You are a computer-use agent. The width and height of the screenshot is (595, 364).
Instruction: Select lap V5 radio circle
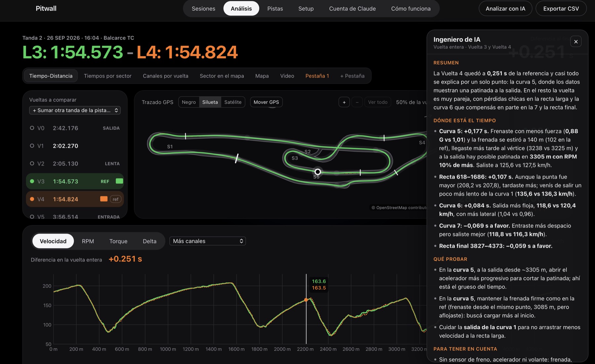(32, 217)
